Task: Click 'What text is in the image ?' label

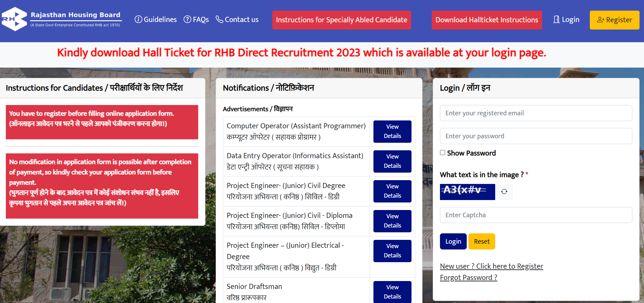Action: pyautogui.click(x=482, y=175)
